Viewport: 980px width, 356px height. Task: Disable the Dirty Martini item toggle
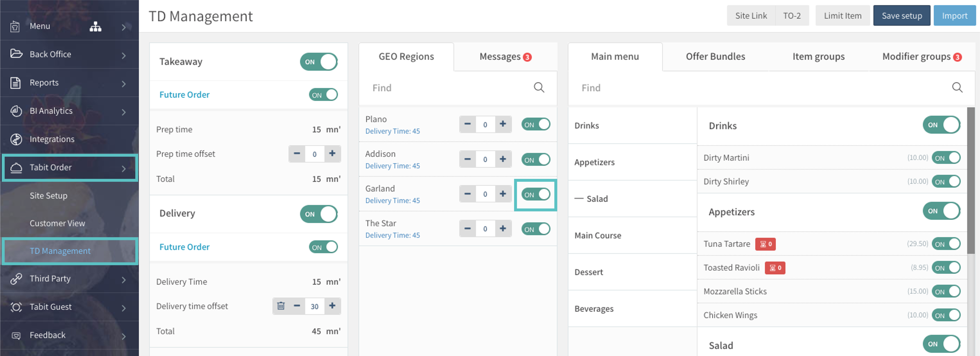point(946,158)
